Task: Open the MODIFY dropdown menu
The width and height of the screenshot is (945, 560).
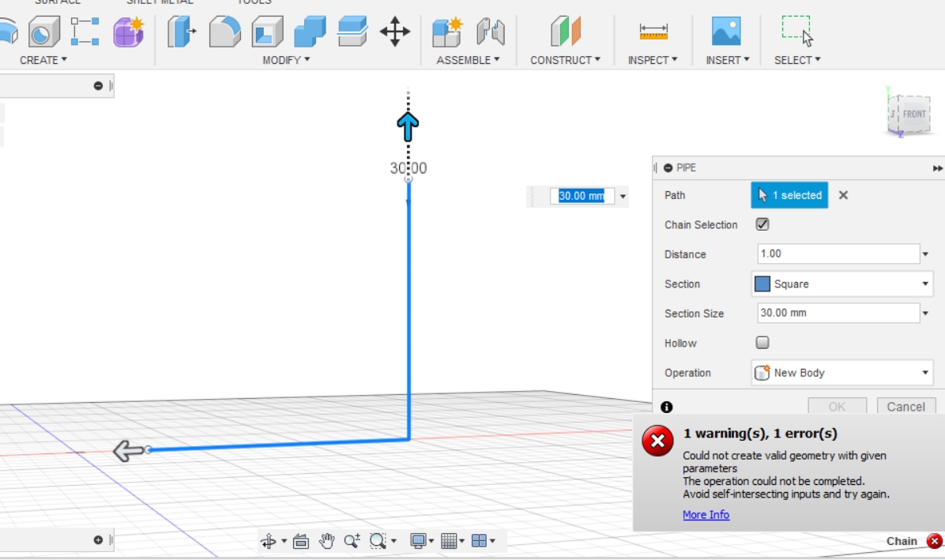Action: [x=286, y=60]
